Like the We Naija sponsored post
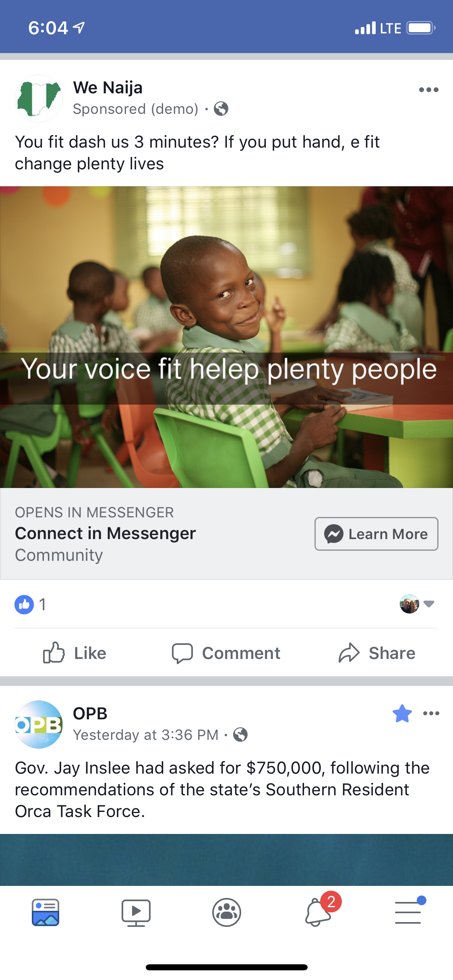Viewport: 453px width, 980px height. click(x=75, y=653)
